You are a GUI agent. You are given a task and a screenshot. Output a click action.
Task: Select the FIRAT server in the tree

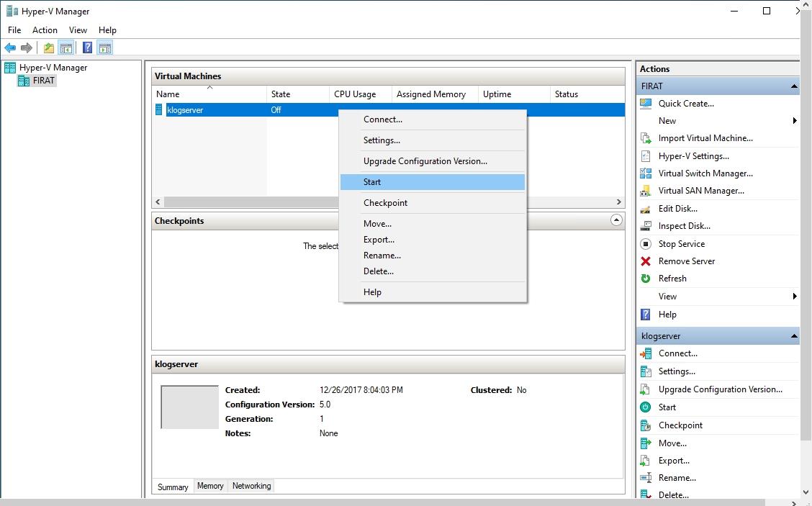tap(43, 81)
